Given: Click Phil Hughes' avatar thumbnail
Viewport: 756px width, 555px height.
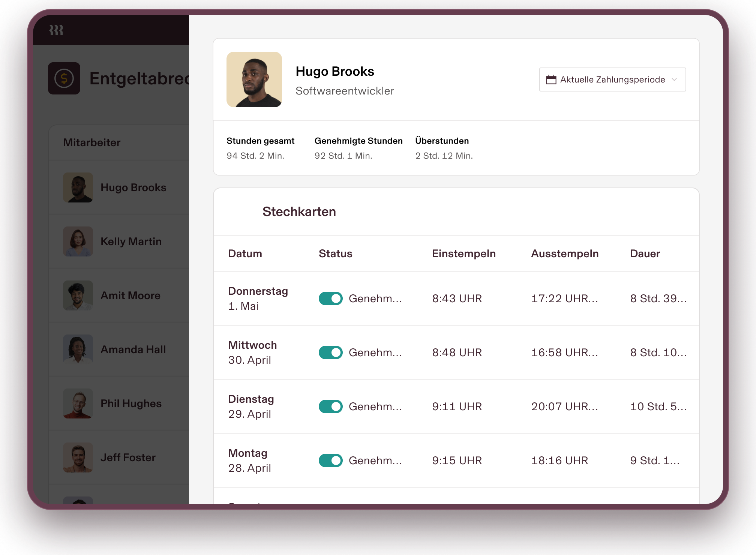Looking at the screenshot, I should click(x=78, y=403).
